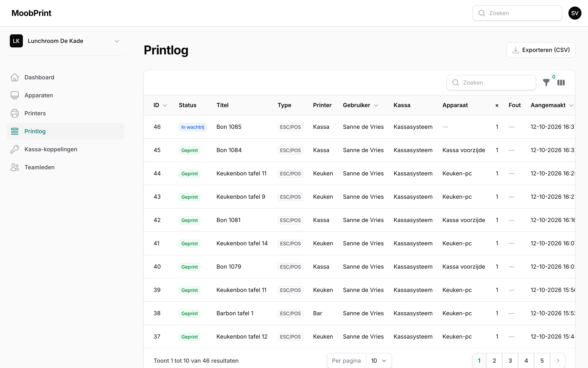Image resolution: width=588 pixels, height=368 pixels.
Task: Select current page 1 button
Action: click(x=479, y=360)
